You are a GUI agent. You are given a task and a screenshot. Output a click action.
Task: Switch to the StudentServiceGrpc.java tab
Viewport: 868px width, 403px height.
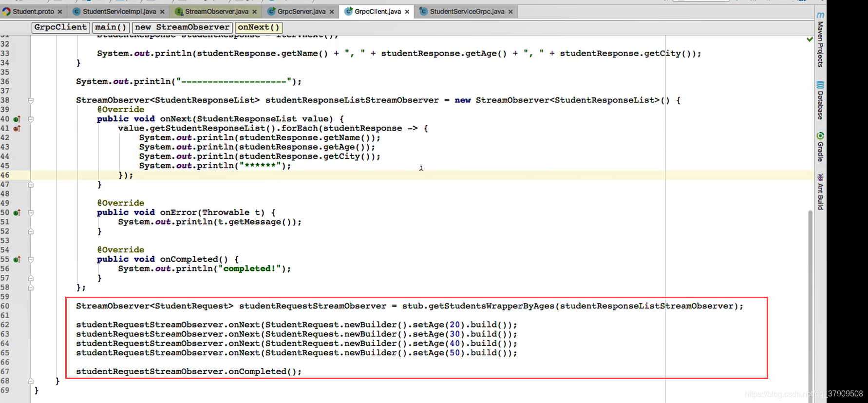coord(467,11)
